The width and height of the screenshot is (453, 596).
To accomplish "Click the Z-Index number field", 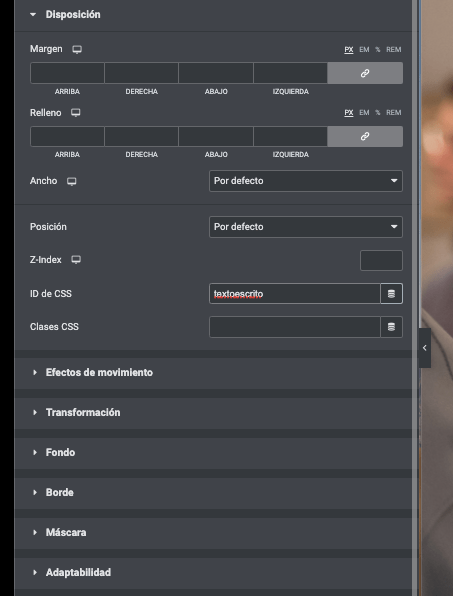I will coord(381,260).
